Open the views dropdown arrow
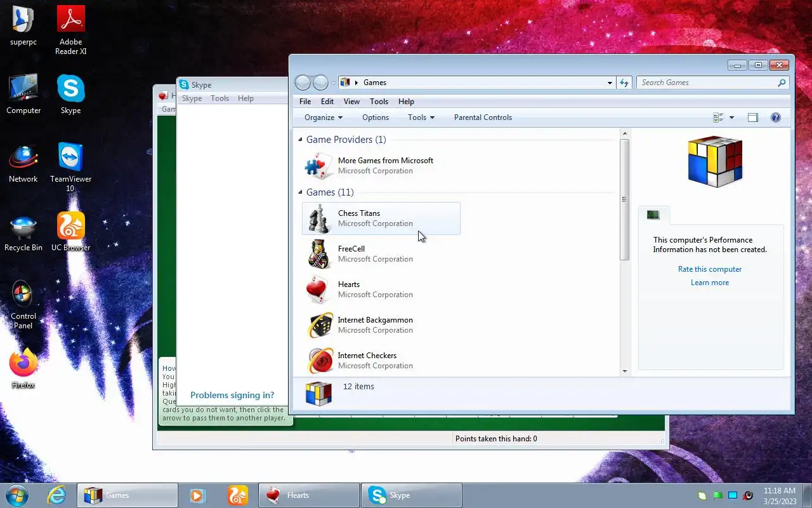Image resolution: width=812 pixels, height=508 pixels. click(x=731, y=117)
